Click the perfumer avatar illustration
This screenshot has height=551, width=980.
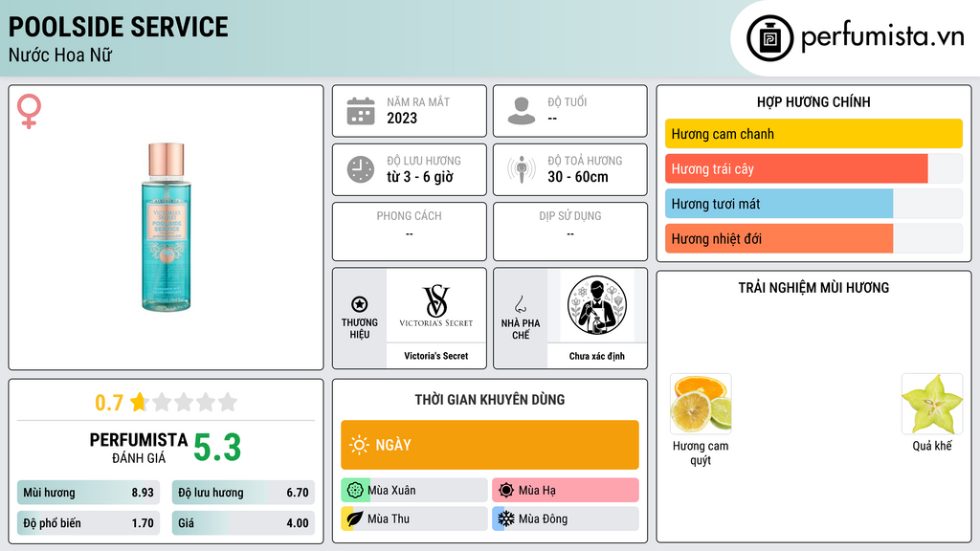coord(597,305)
